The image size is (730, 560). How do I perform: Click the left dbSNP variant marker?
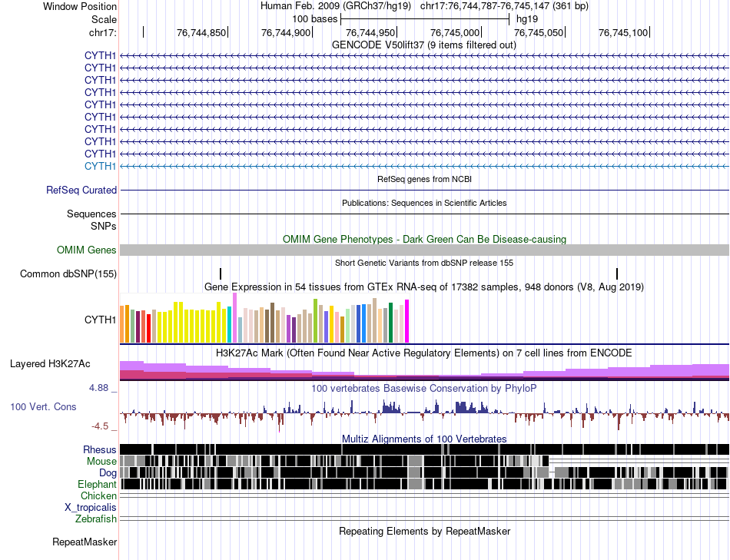coord(221,273)
